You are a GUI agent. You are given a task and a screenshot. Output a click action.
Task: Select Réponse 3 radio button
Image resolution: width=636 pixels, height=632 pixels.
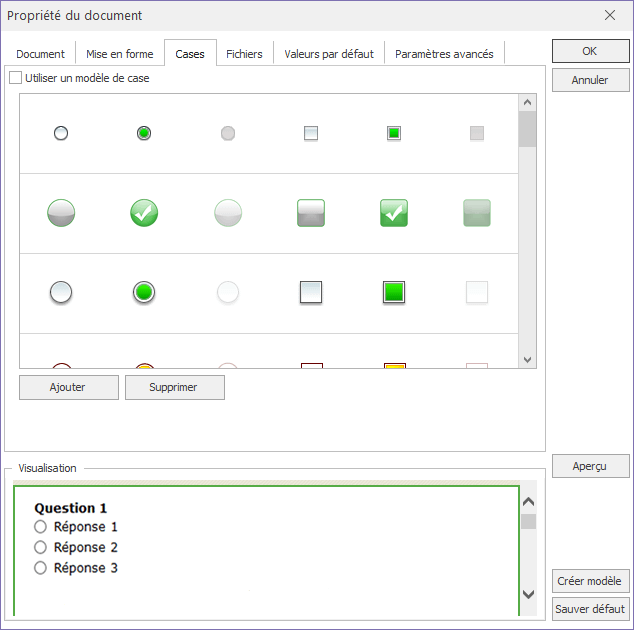[40, 568]
